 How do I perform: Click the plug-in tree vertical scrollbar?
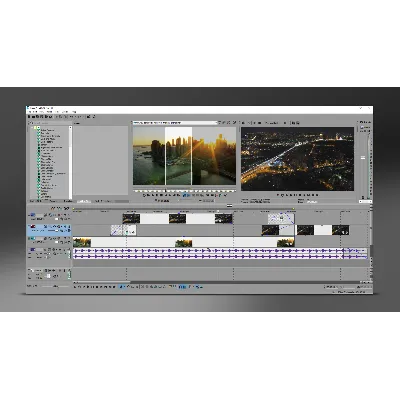[x=70, y=163]
